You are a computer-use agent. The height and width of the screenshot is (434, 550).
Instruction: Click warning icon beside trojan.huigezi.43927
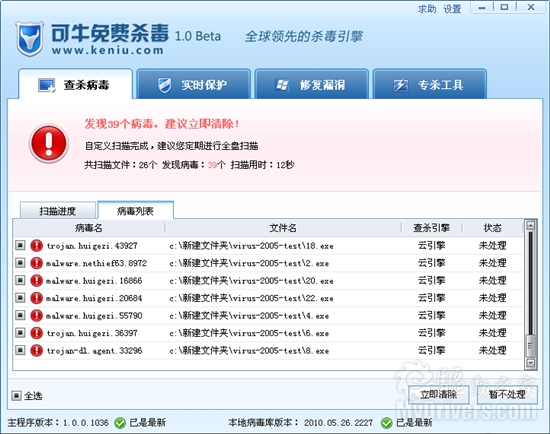(36, 246)
